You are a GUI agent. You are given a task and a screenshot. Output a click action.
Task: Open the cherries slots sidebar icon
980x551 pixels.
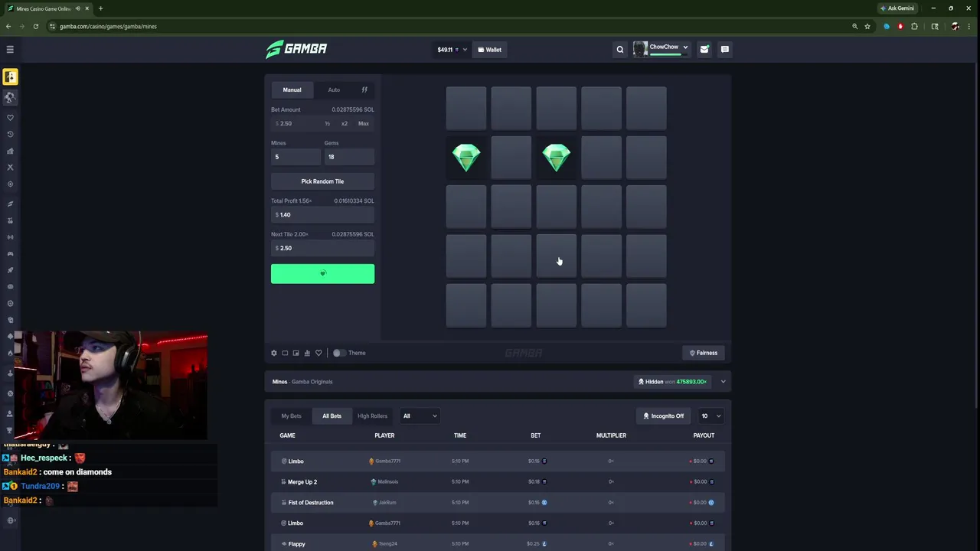tap(10, 220)
